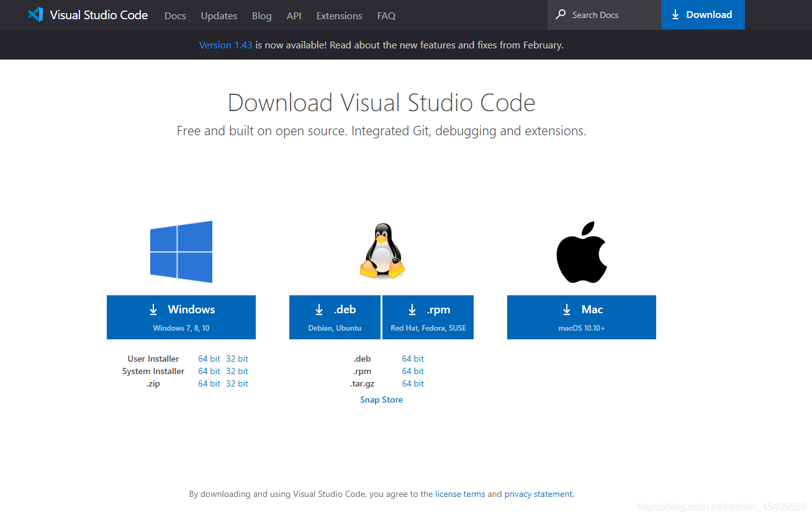The image size is (812, 518).
Task: Download the Windows installer button
Action: tap(181, 317)
